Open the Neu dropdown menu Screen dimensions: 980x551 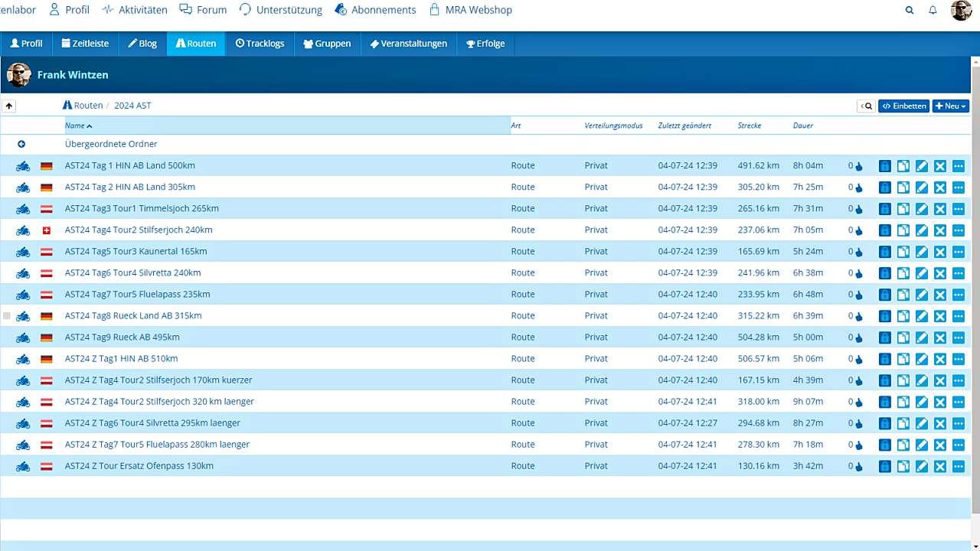[x=950, y=106]
